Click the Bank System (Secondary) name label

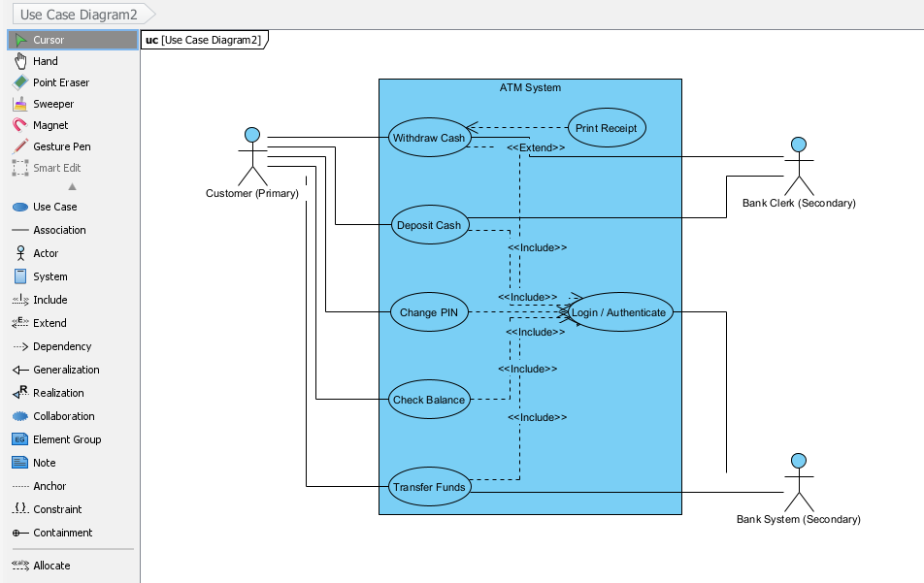(x=799, y=519)
